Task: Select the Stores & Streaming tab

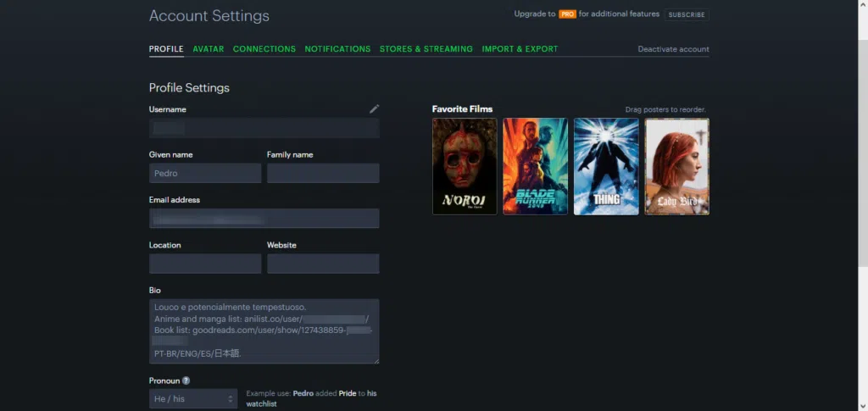Action: (426, 48)
